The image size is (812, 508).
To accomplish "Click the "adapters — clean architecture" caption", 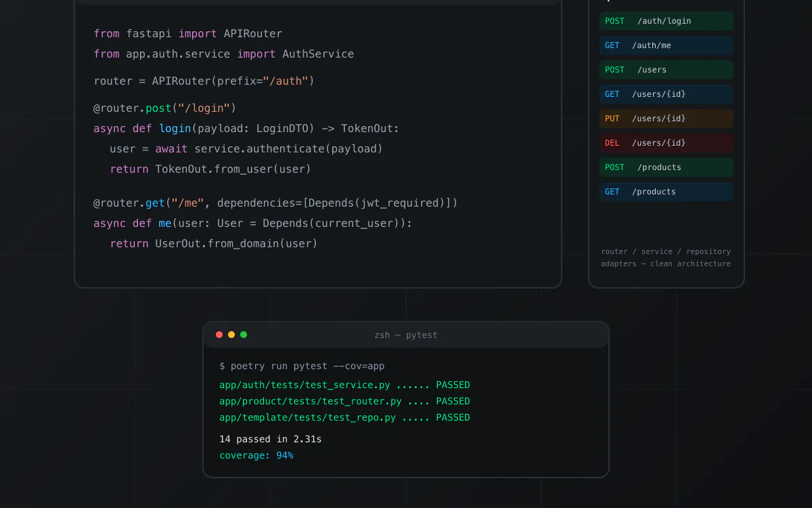I will pos(666,263).
